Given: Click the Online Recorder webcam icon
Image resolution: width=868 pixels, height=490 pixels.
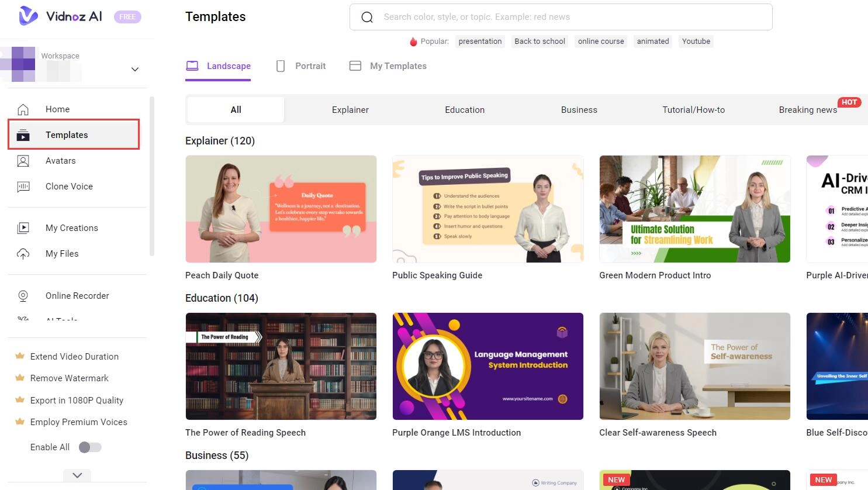Looking at the screenshot, I should pyautogui.click(x=23, y=296).
